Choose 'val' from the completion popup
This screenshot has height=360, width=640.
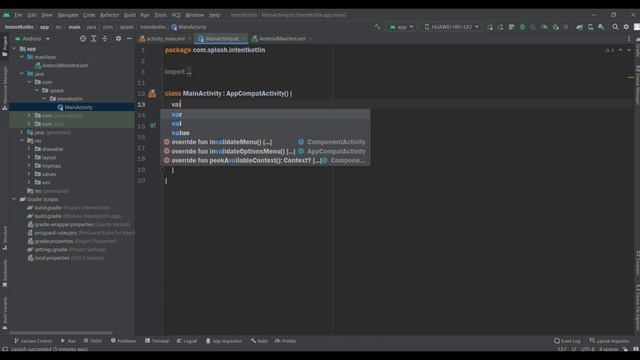265,123
